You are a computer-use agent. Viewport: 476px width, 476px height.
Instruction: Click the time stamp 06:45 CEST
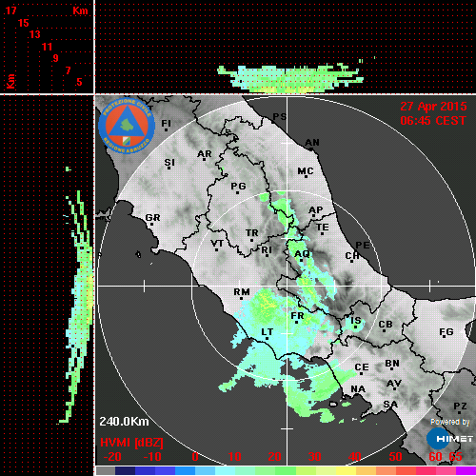click(x=433, y=121)
